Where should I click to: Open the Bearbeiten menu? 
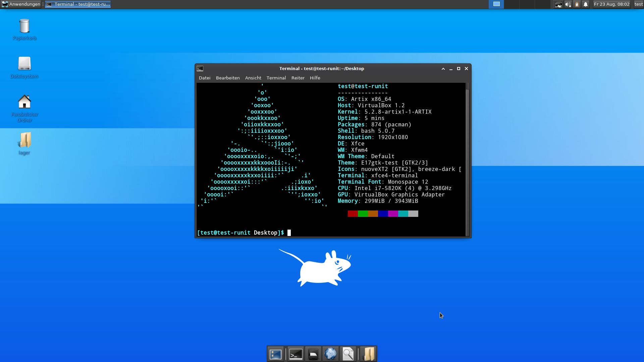(228, 78)
